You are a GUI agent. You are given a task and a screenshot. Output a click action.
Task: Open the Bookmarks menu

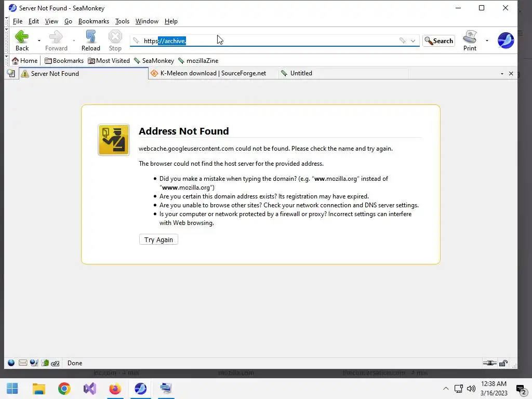pyautogui.click(x=94, y=21)
